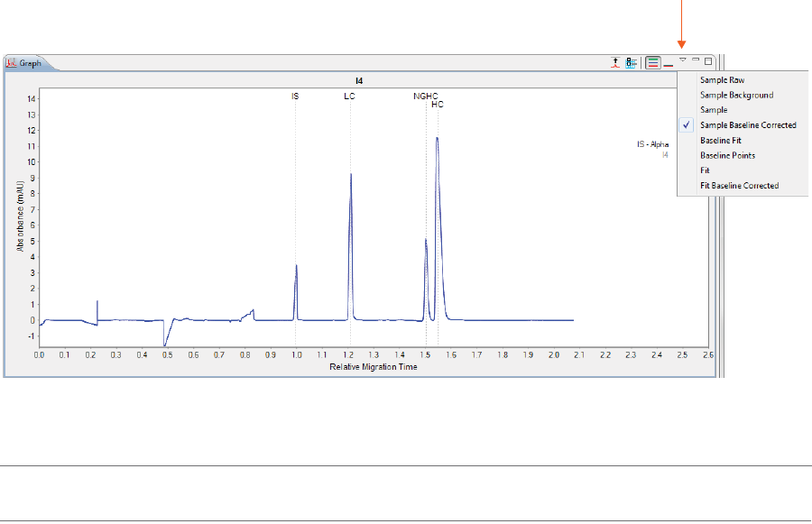
Task: Click the 14 tick on y-axis
Action: tap(32, 99)
